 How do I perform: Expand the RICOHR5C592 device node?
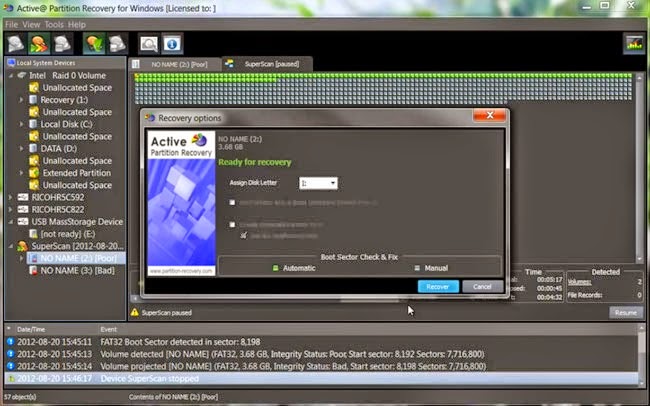(11, 197)
